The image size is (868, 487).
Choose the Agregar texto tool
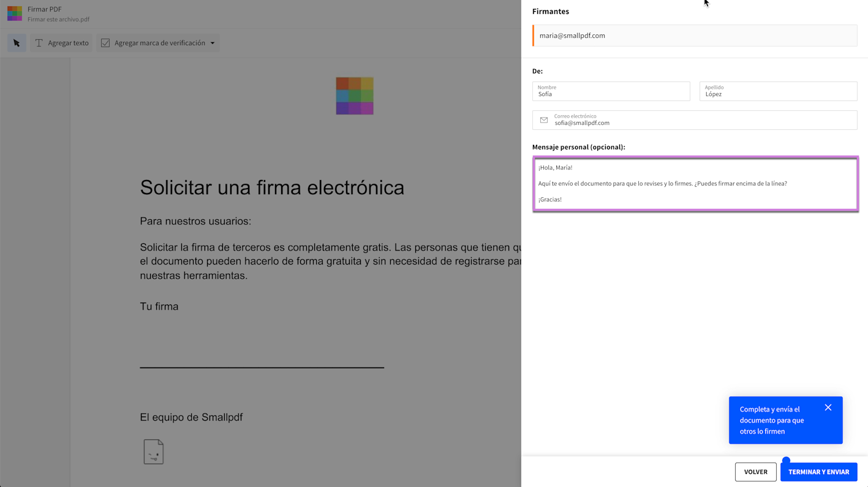[61, 43]
